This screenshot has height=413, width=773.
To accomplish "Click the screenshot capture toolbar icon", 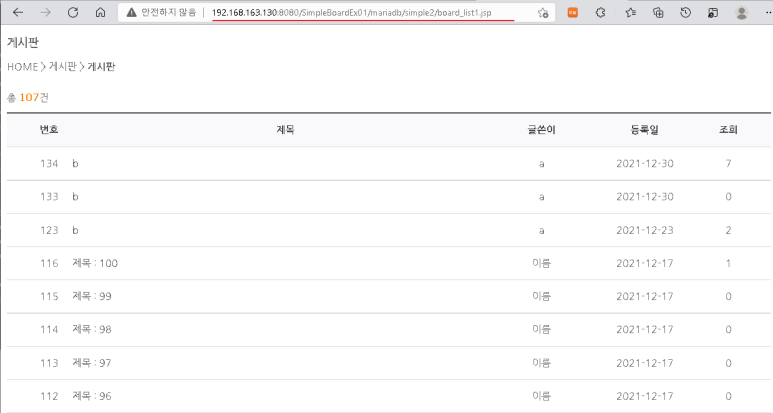I will pos(713,13).
